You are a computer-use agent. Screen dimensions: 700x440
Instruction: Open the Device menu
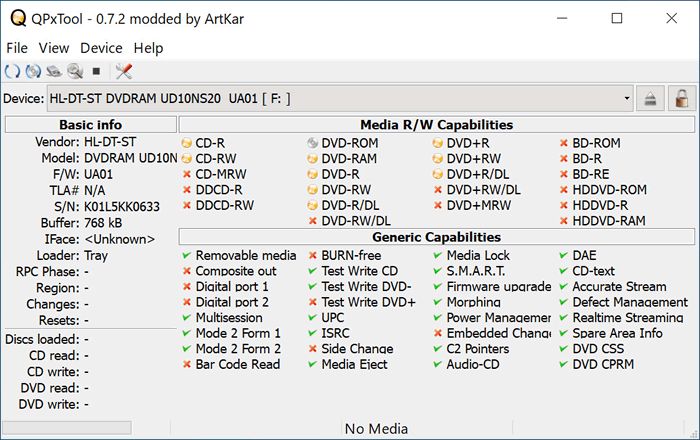pyautogui.click(x=101, y=48)
